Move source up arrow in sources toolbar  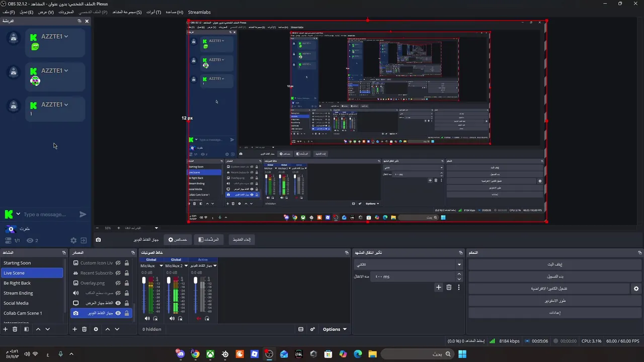tap(107, 329)
